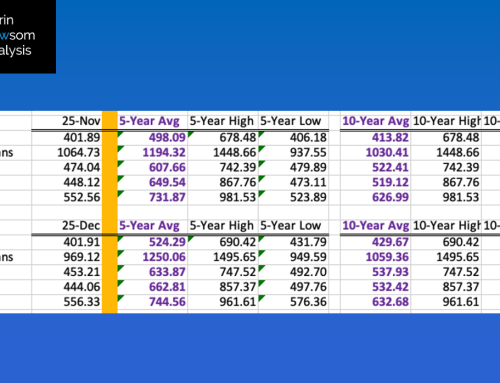Pick the 5-Year Low cell 406.18
Screen dimensions: 500x383
pos(293,137)
